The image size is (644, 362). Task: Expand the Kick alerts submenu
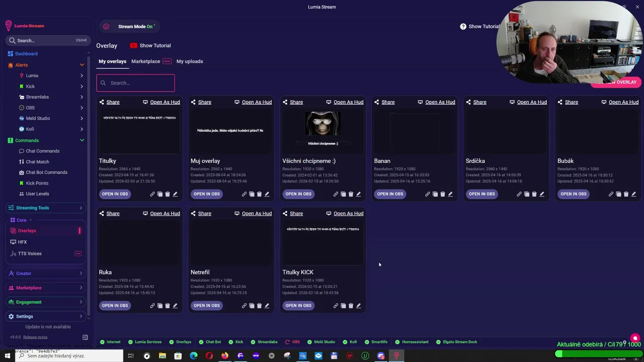click(82, 86)
